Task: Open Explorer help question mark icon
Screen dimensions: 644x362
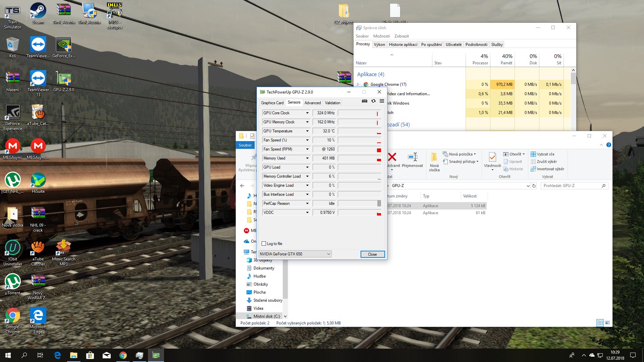Action: (x=608, y=145)
